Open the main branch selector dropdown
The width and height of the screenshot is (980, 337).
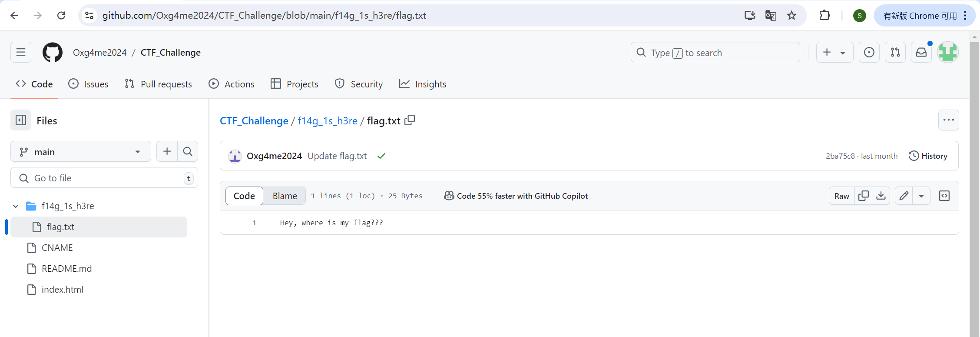tap(81, 152)
